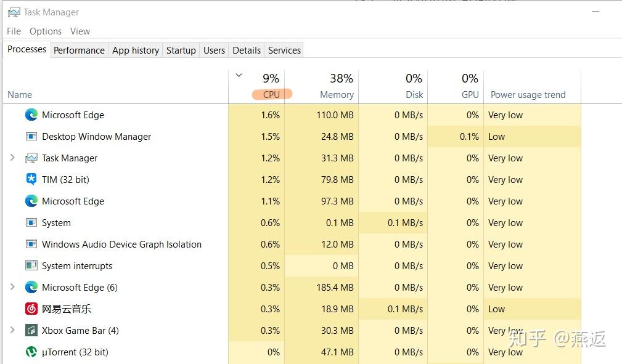Select the Desktop Window Manager process name
The width and height of the screenshot is (622, 364).
96,136
